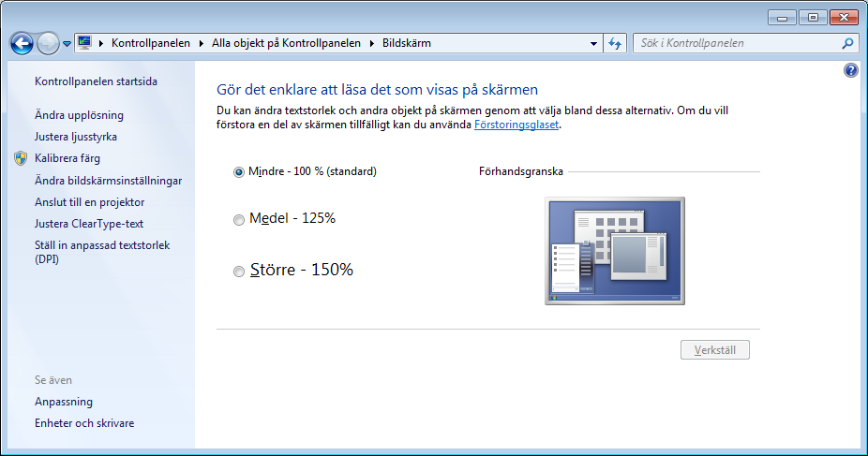Open Ställ in anpassad textstorlek (DPI)
The width and height of the screenshot is (868, 456).
coord(102,252)
